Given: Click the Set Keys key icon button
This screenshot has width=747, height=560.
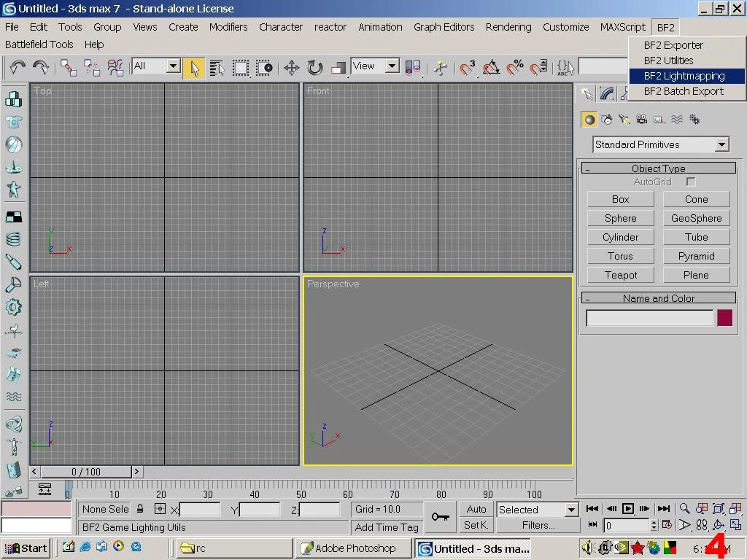Looking at the screenshot, I should pyautogui.click(x=440, y=516).
